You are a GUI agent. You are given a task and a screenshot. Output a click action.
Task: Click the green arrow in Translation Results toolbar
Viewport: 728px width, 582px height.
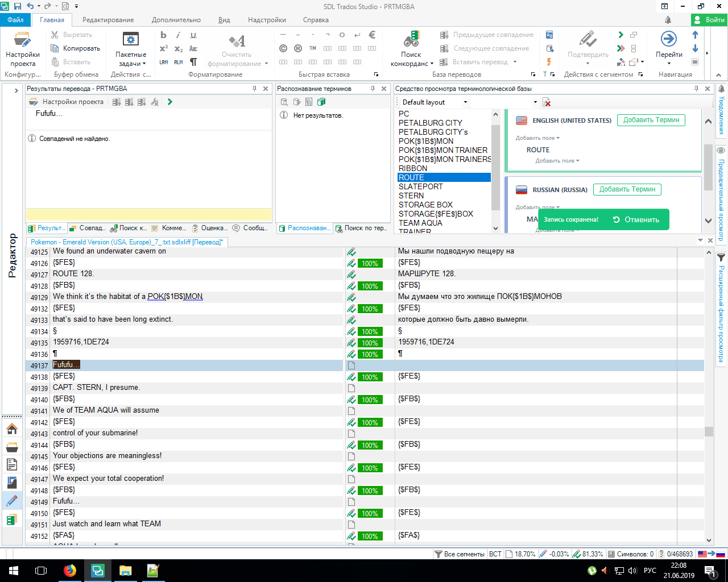click(x=169, y=102)
